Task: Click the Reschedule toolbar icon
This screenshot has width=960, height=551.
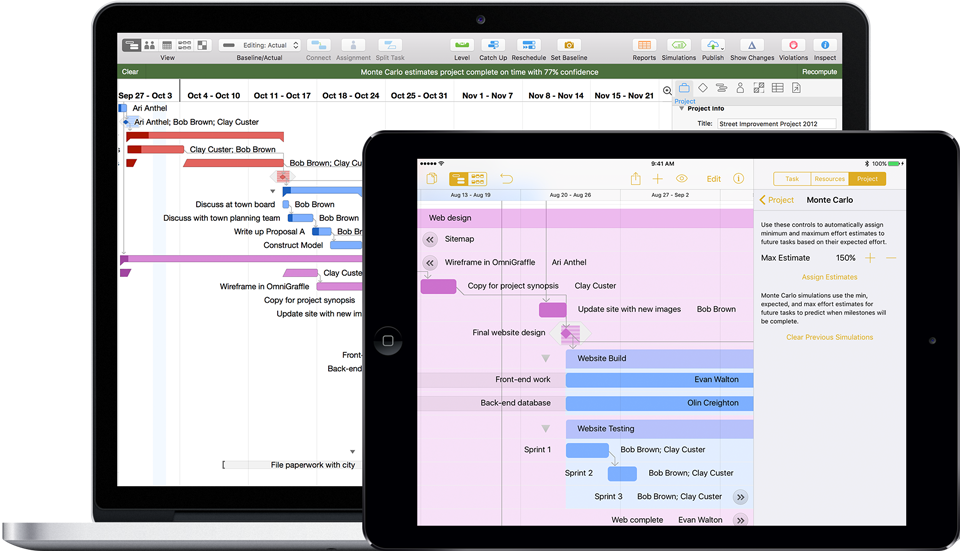Action: click(x=528, y=45)
